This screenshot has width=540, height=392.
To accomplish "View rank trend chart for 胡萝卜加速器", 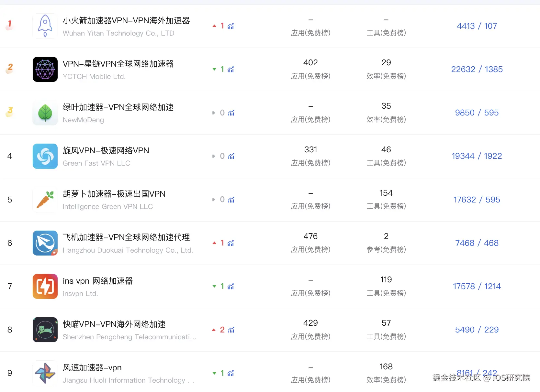I will (231, 200).
